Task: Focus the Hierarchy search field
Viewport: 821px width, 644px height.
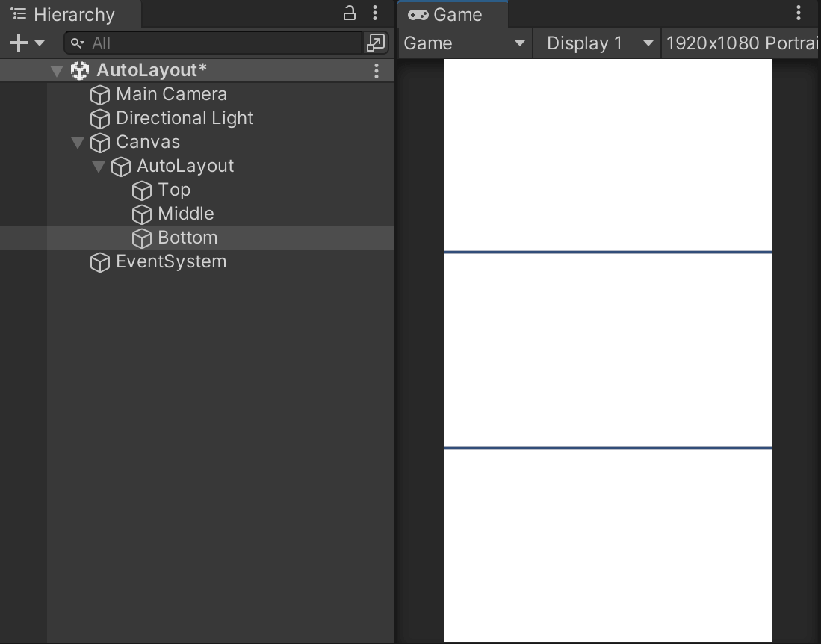Action: pyautogui.click(x=213, y=43)
